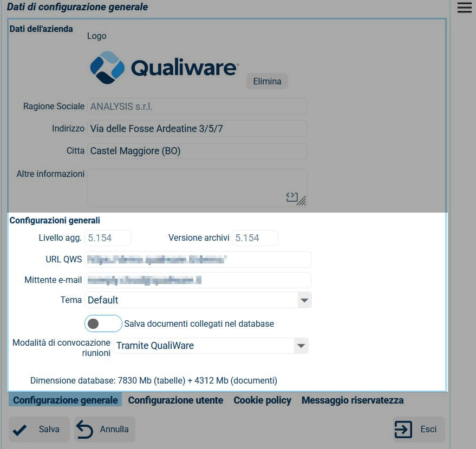Open the Configurazione utente tab
Image resolution: width=476 pixels, height=449 pixels.
coord(175,400)
